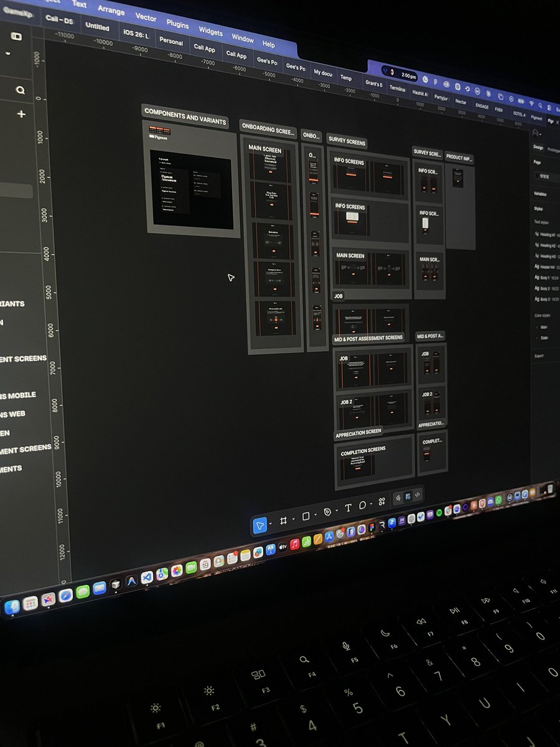560x747 pixels.
Task: Open Figma icon in the dock
Action: coord(372,527)
